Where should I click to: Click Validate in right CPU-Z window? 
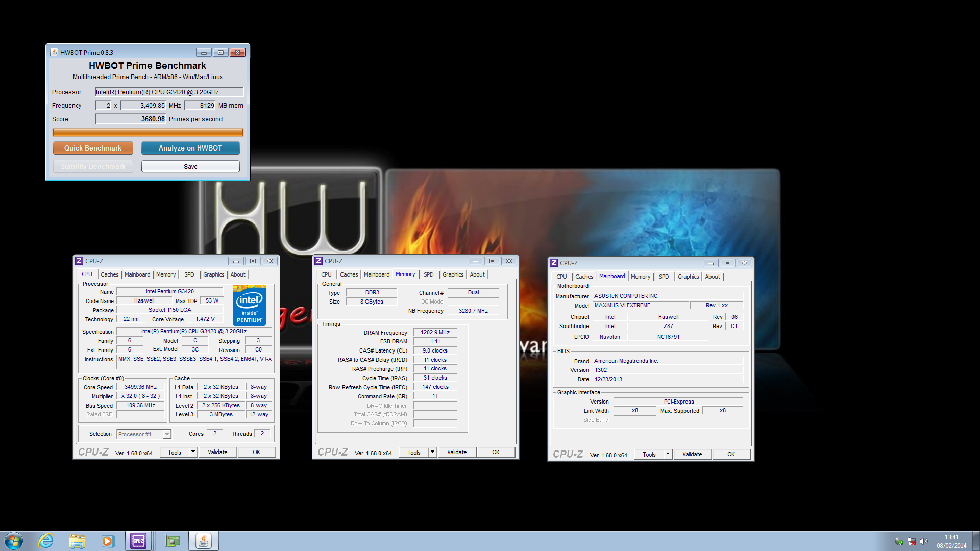click(x=692, y=454)
